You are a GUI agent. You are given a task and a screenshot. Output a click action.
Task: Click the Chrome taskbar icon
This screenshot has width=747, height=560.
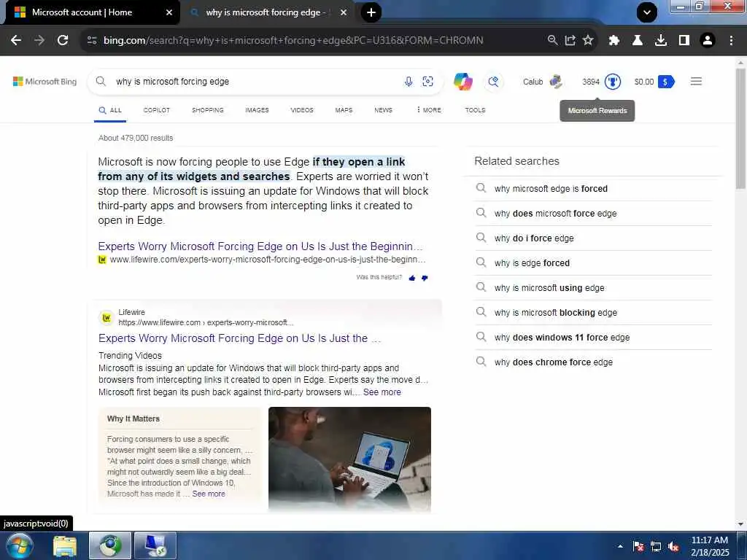click(110, 545)
